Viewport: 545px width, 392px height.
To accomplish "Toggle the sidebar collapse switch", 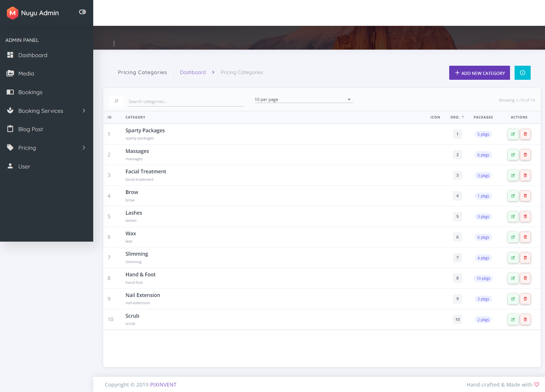I will (82, 12).
